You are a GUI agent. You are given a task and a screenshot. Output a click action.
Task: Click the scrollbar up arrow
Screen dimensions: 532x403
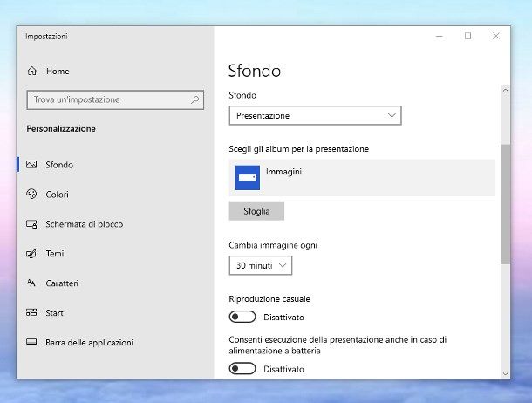click(506, 91)
